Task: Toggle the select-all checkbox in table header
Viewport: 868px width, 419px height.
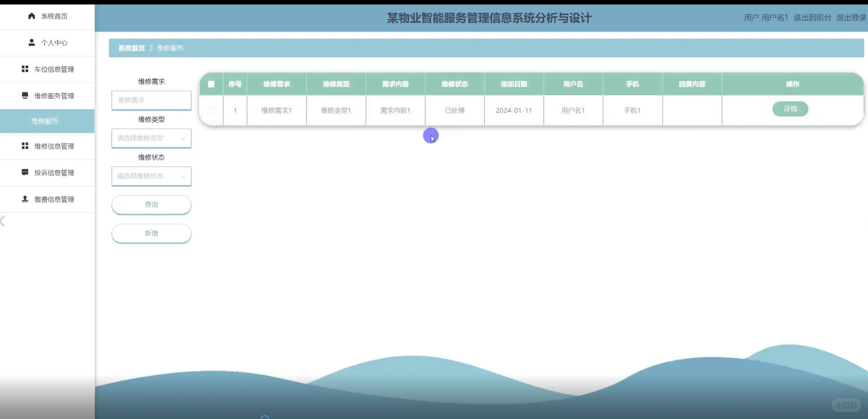Action: coord(211,84)
